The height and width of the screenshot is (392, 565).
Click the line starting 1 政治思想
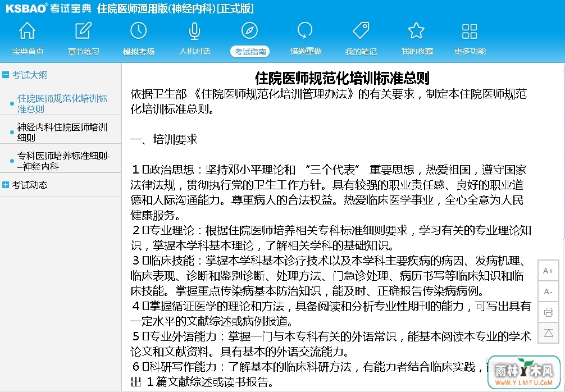329,170
